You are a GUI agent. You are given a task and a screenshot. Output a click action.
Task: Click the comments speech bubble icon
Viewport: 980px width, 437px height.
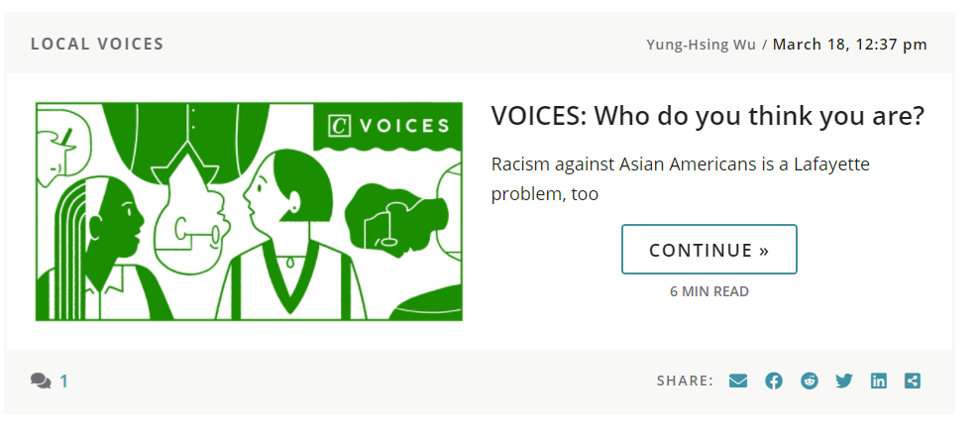(41, 381)
